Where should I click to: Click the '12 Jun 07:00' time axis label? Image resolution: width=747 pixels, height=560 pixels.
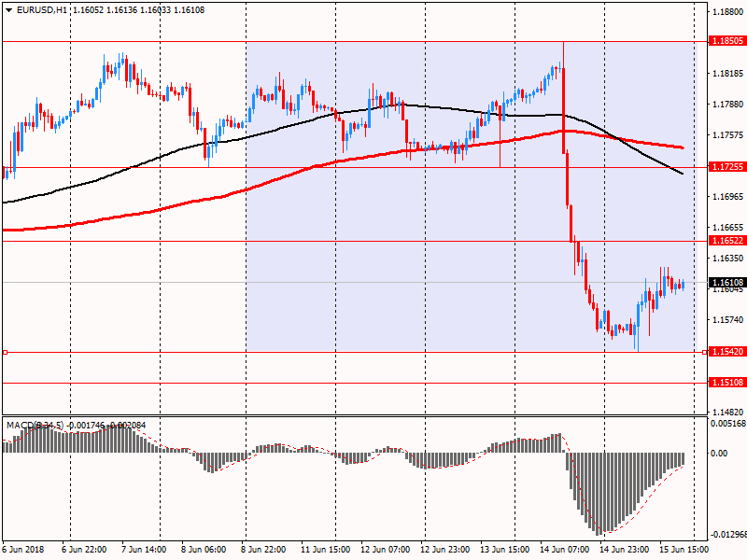[387, 550]
